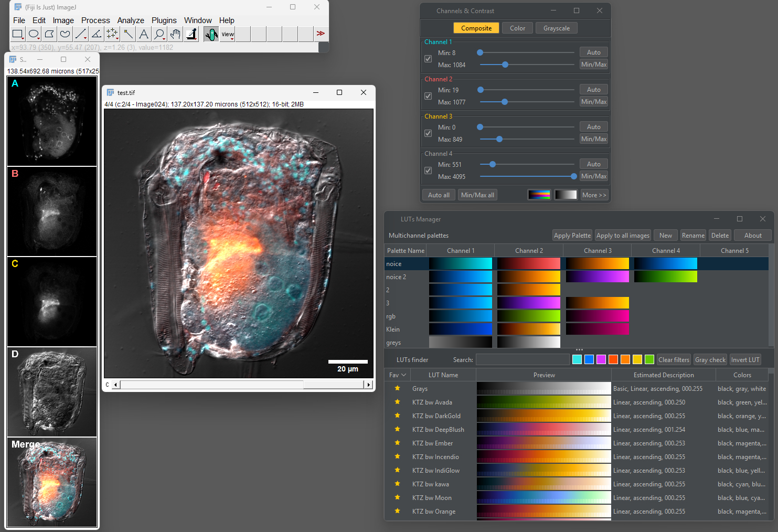Click the Apply Palette button
The width and height of the screenshot is (778, 532).
click(x=572, y=236)
